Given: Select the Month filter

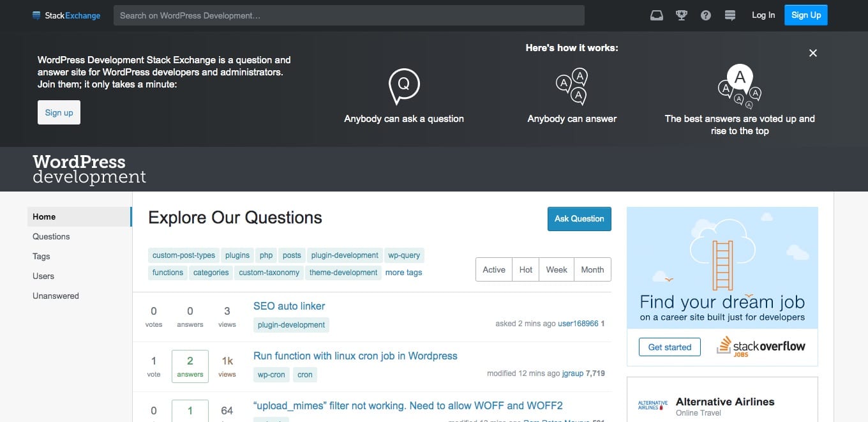Looking at the screenshot, I should (592, 269).
